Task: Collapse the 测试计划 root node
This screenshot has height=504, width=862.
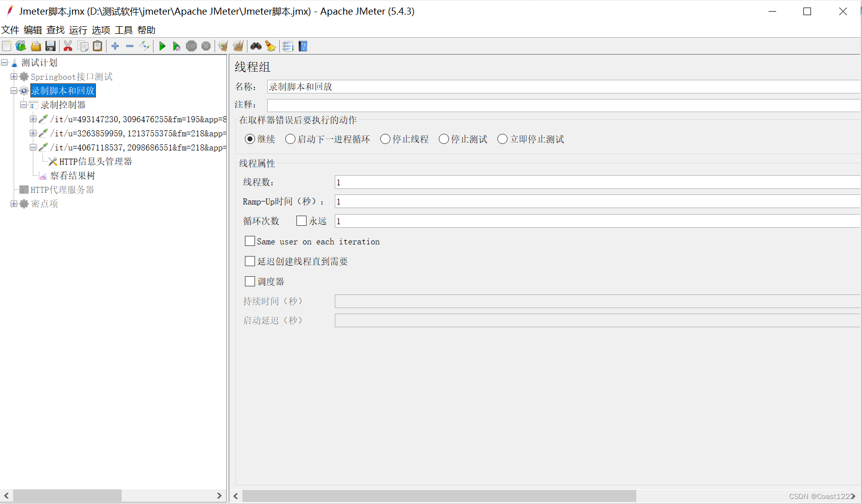Action: [x=5, y=63]
